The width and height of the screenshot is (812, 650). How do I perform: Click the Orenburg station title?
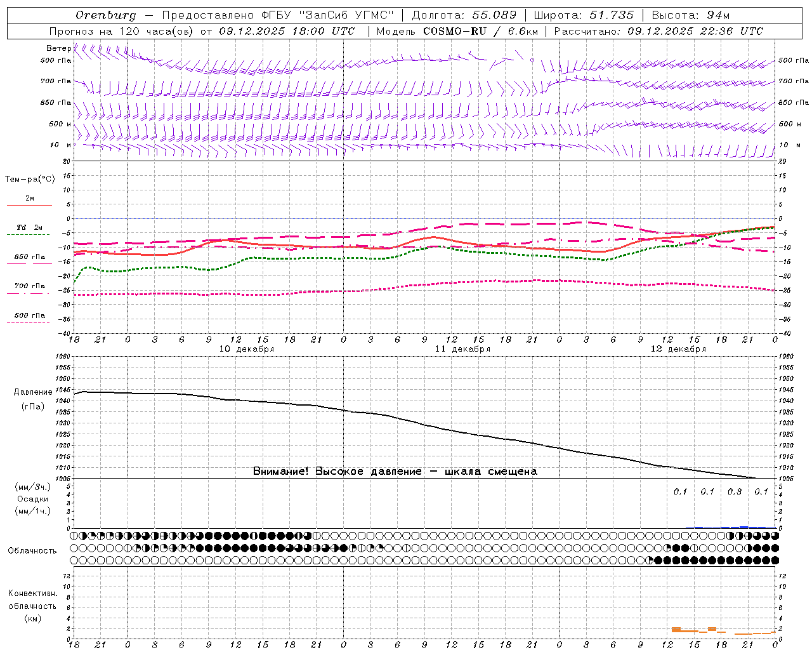(x=105, y=15)
